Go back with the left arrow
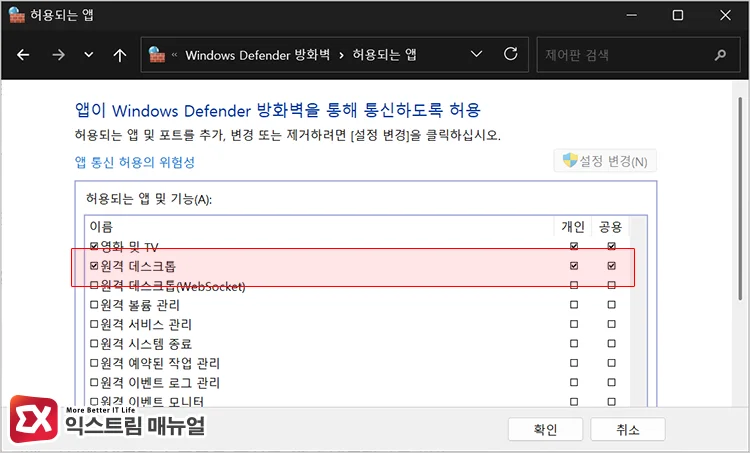The width and height of the screenshot is (750, 453). coord(23,55)
